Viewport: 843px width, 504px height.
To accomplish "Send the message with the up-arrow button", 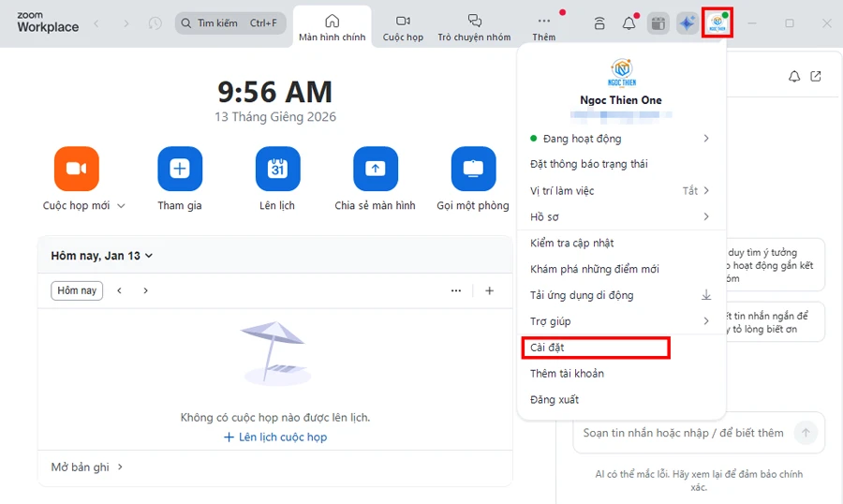I will pos(806,433).
